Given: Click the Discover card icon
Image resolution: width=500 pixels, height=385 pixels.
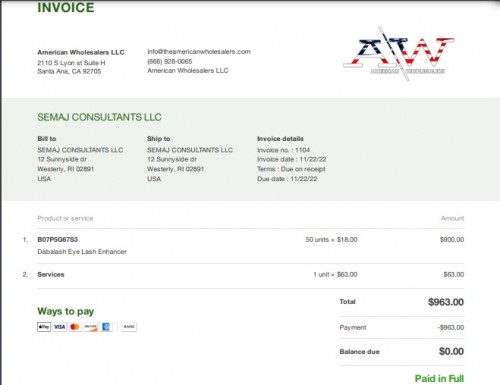Looking at the screenshot, I should coord(90,327).
